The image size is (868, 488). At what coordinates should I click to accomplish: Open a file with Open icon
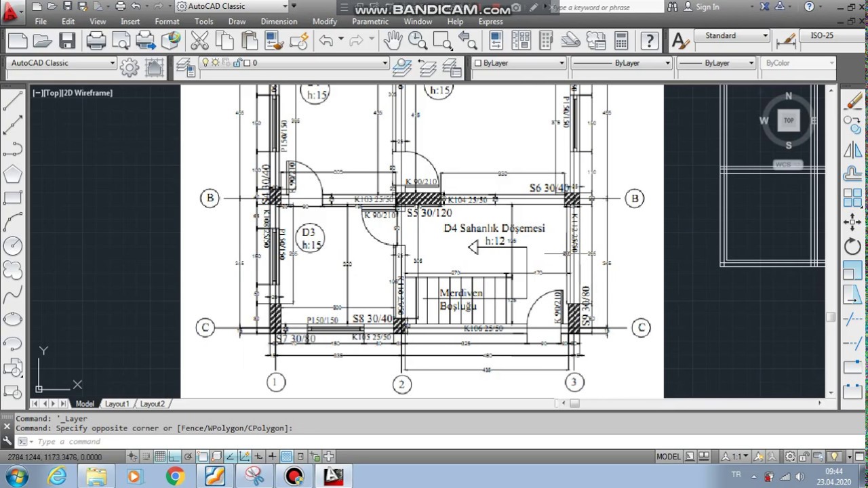[x=42, y=41]
